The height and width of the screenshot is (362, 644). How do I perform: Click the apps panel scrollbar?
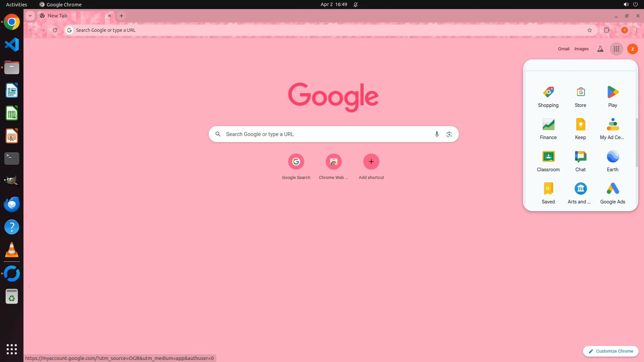(636, 142)
